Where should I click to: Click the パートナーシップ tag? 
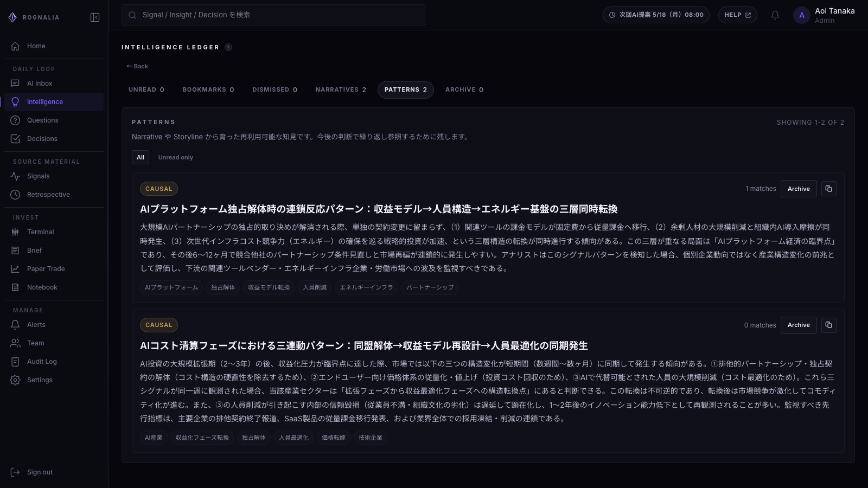tap(430, 287)
